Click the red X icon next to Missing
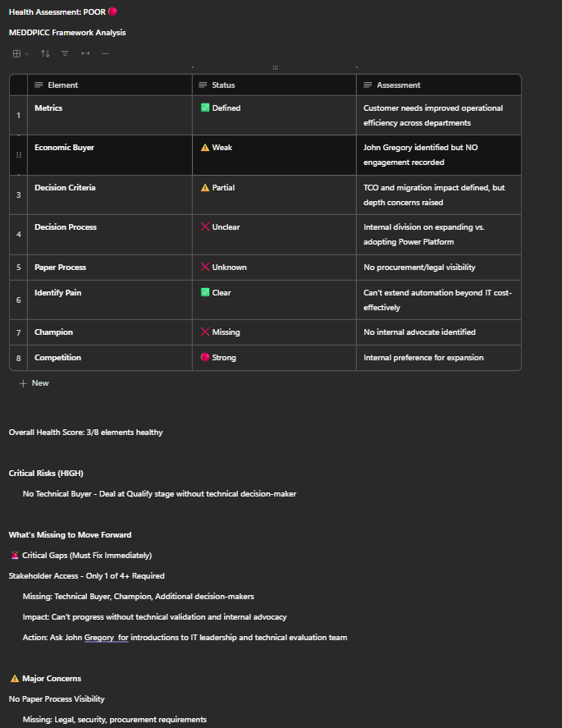 pos(203,332)
